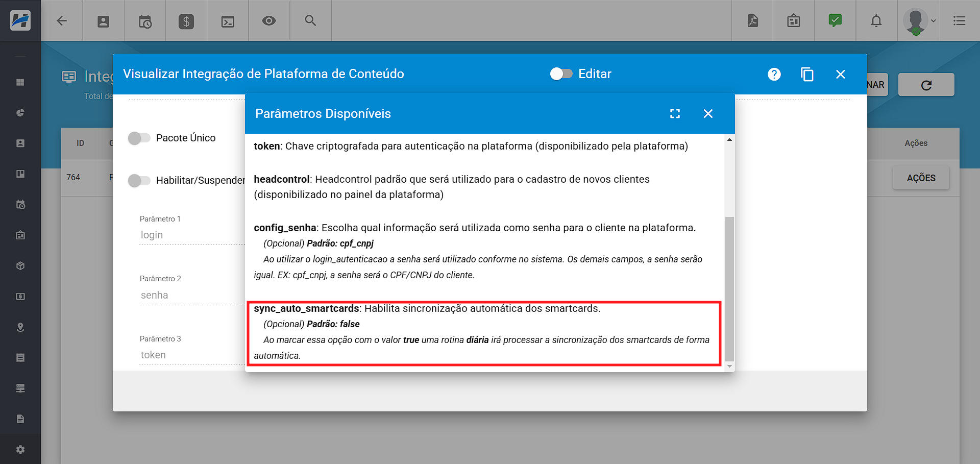This screenshot has width=980, height=464.
Task: Open the location pin icon in sidebar
Action: coord(20,327)
